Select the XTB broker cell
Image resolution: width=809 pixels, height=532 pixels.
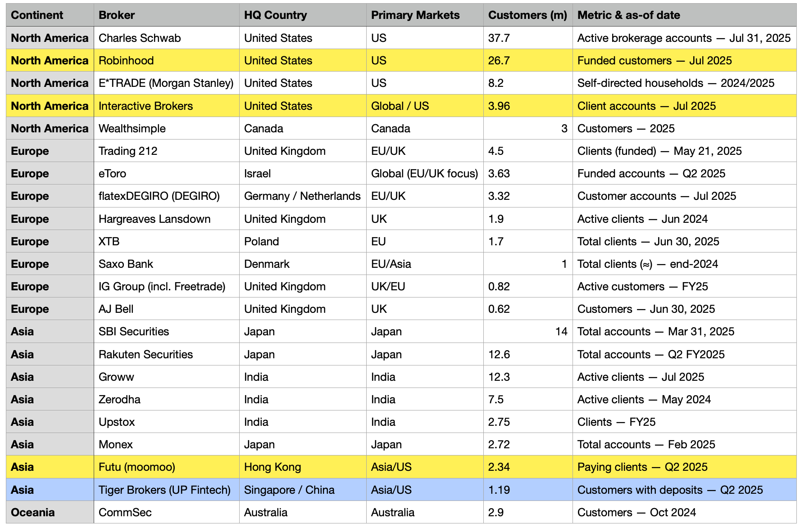coord(167,241)
